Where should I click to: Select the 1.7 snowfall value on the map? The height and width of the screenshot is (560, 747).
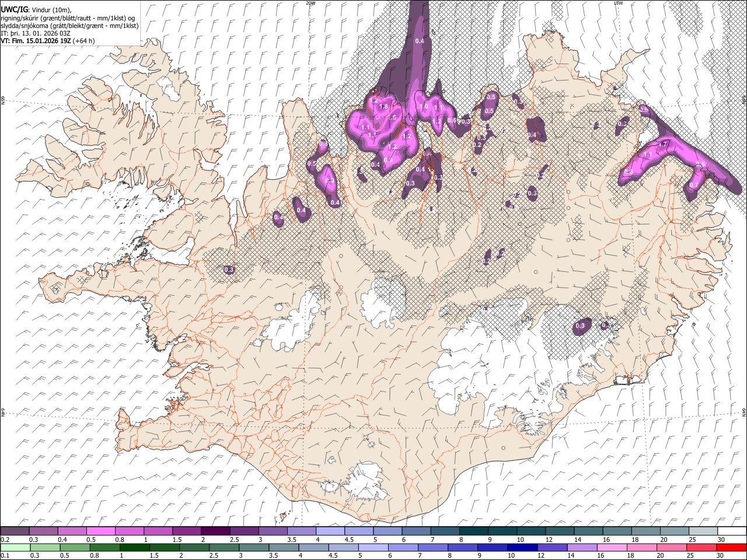[x=664, y=144]
